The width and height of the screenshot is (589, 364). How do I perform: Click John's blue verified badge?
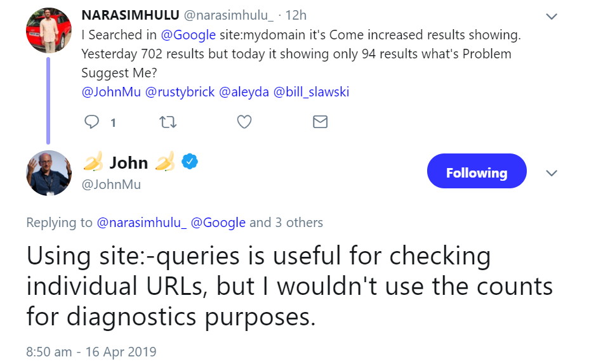[189, 162]
